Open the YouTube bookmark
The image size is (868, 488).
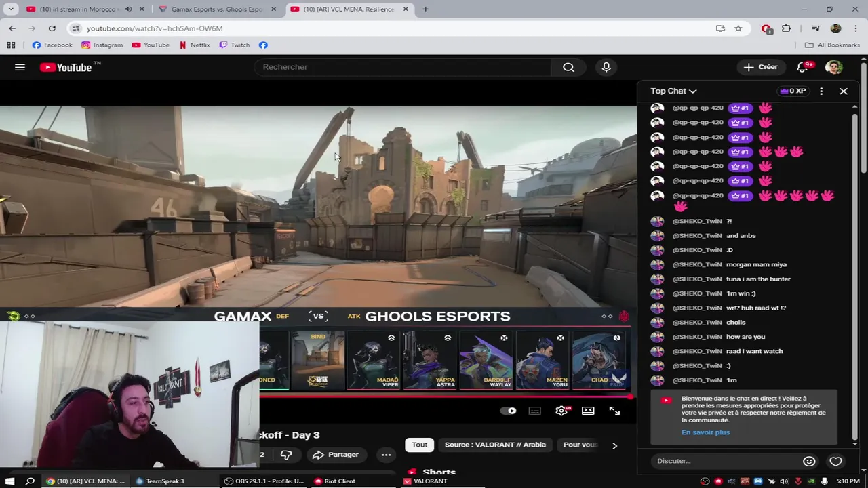coord(151,45)
